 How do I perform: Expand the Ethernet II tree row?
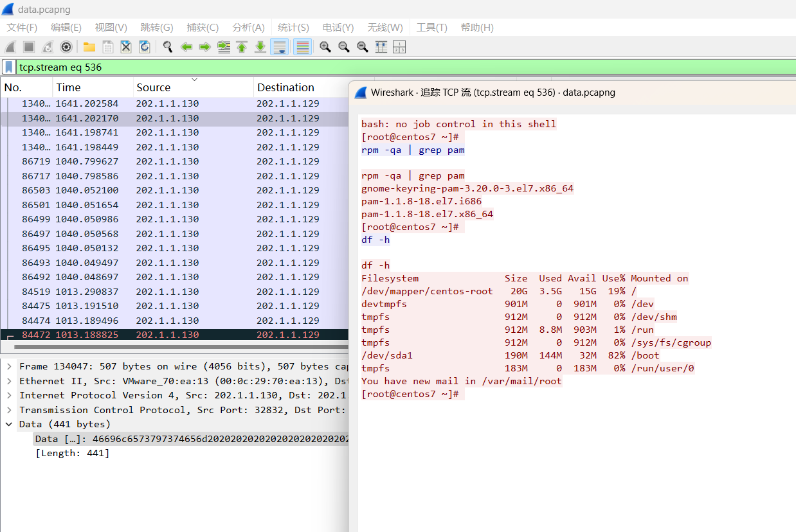(x=9, y=381)
